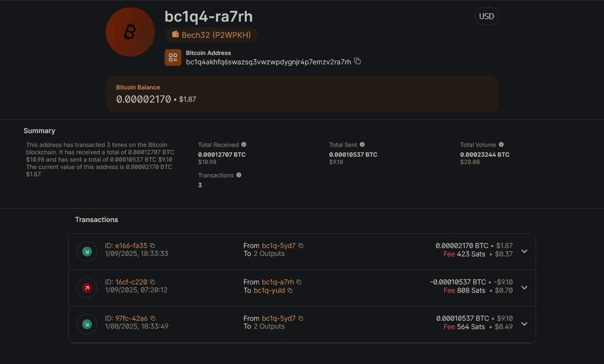
Task: Copy transaction ID 16cf-c220
Action: [x=152, y=282]
